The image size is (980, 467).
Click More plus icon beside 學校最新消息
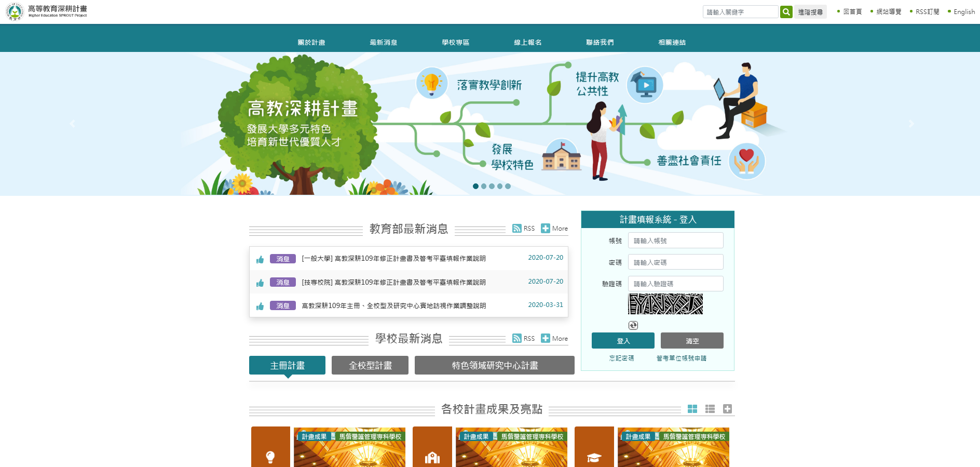tap(546, 339)
